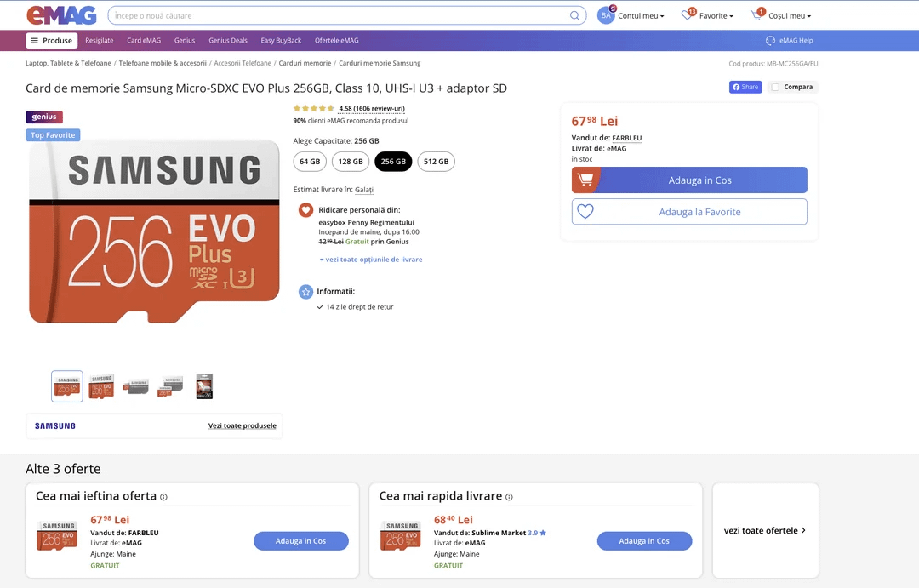
Task: Click the main Adauga in Cos button
Action: point(689,180)
